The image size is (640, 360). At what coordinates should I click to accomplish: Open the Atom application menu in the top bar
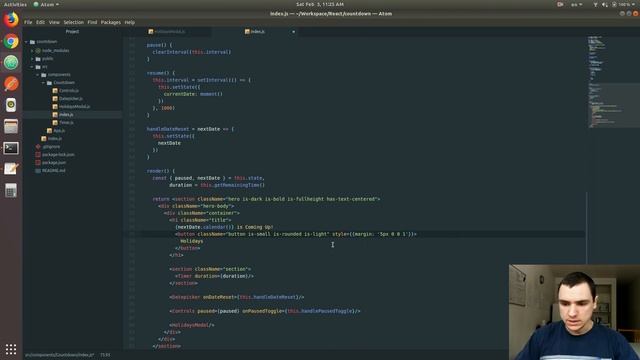[46, 4]
